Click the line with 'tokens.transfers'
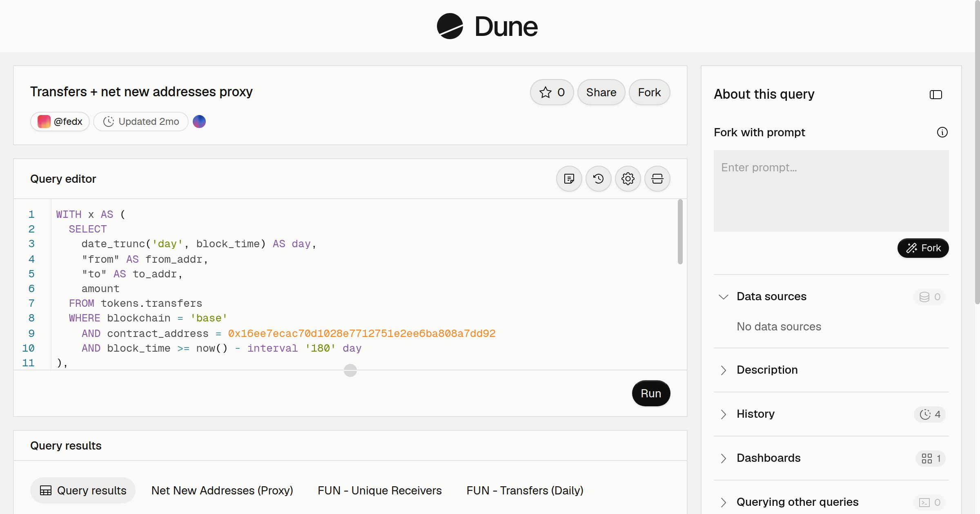This screenshot has height=514, width=980. [135, 304]
